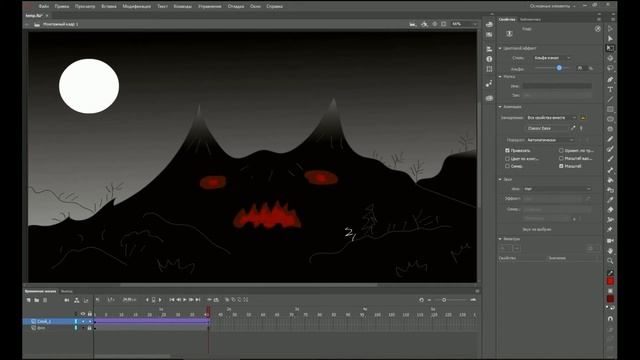The image size is (640, 360).
Task: Swap stroke and fill colors
Action: pos(613,308)
